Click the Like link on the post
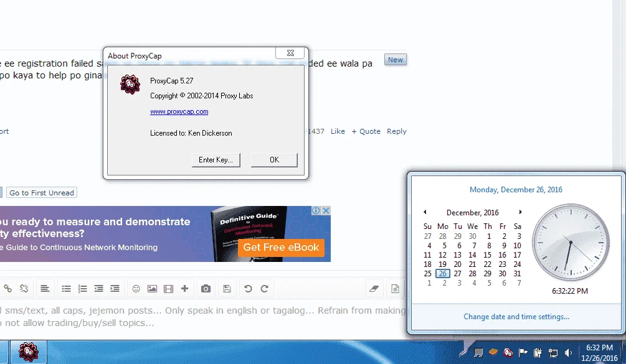Image resolution: width=626 pixels, height=364 pixels. click(x=338, y=131)
